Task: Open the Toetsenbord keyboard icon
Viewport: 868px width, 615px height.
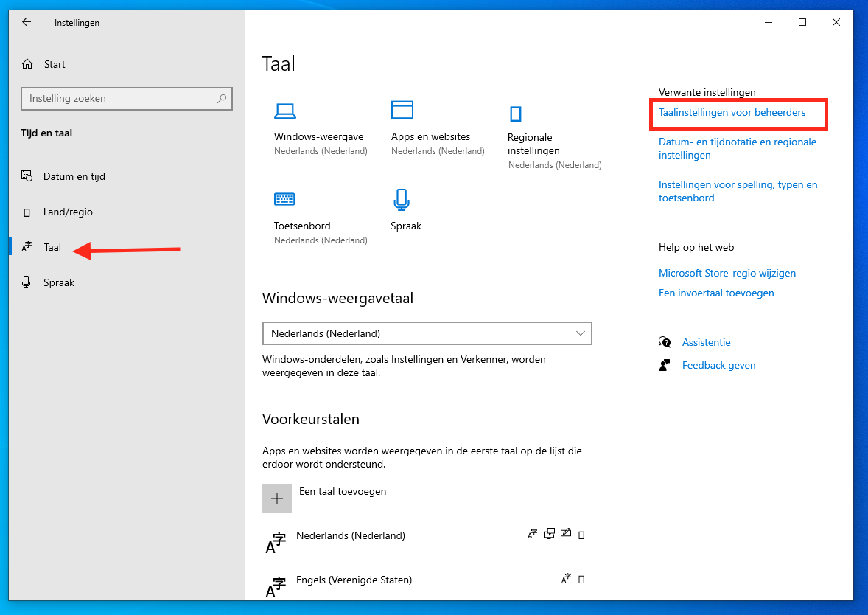Action: pyautogui.click(x=284, y=199)
